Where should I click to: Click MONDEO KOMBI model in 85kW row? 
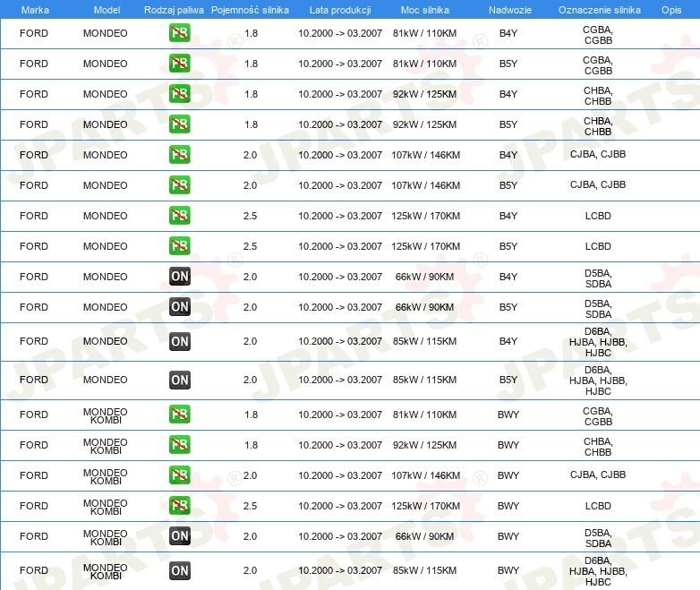pyautogui.click(x=106, y=571)
